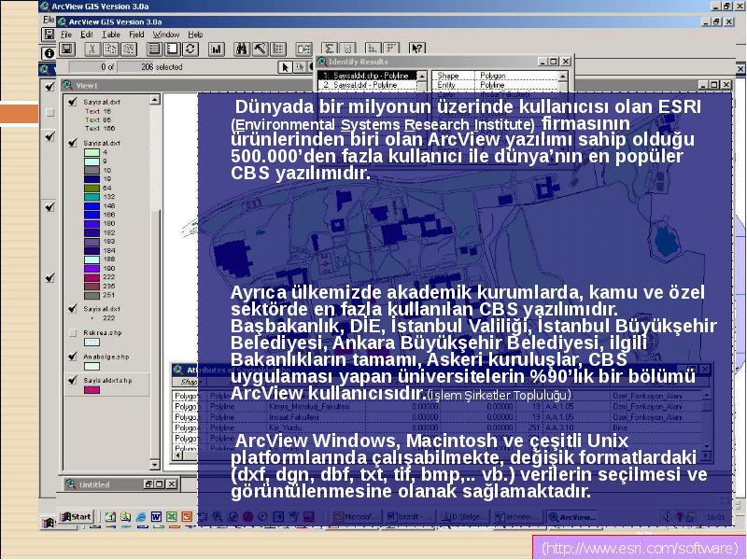Uncheck the Sayisaldxf.shp theme checkbox
The height and width of the screenshot is (560, 747).
point(73,380)
